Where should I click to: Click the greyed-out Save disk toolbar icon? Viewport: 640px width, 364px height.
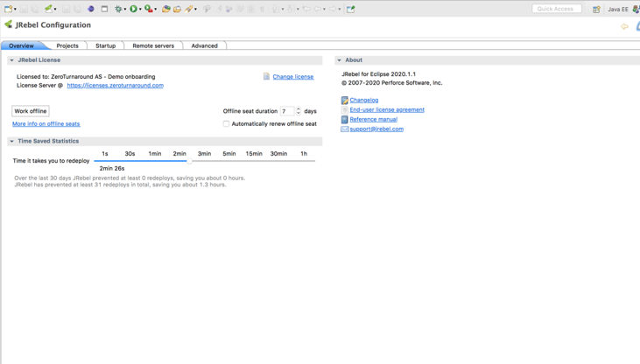(24, 9)
